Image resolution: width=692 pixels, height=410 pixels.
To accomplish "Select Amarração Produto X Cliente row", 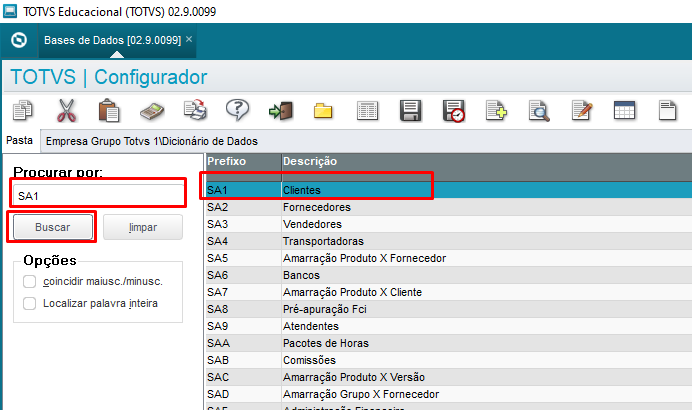I will click(x=449, y=292).
